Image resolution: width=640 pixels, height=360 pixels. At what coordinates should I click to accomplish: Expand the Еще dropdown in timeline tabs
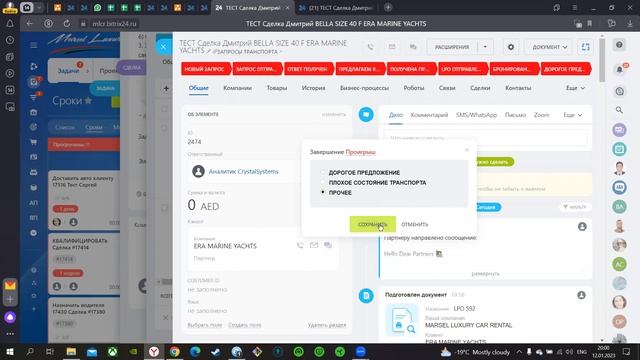[573, 115]
